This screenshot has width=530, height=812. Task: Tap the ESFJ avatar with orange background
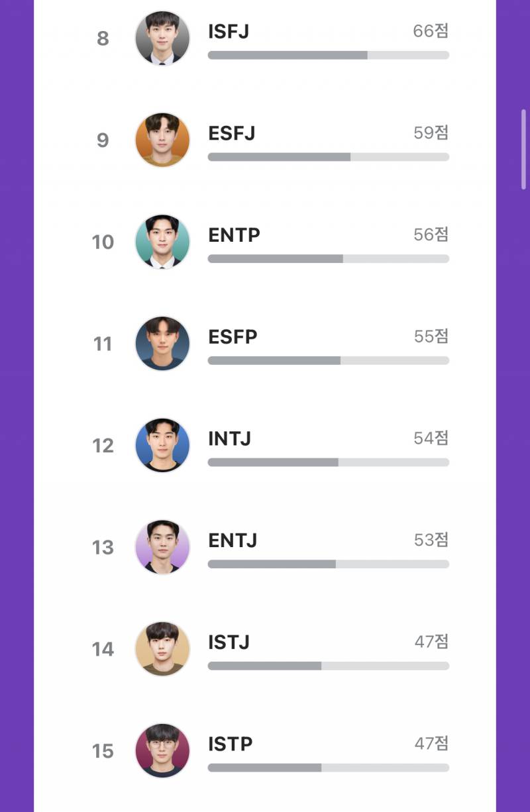click(x=162, y=140)
